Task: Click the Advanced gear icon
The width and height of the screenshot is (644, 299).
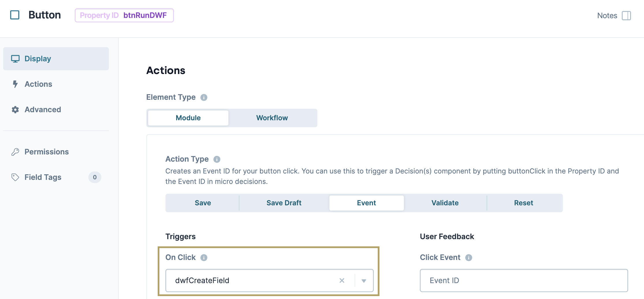Action: point(15,110)
